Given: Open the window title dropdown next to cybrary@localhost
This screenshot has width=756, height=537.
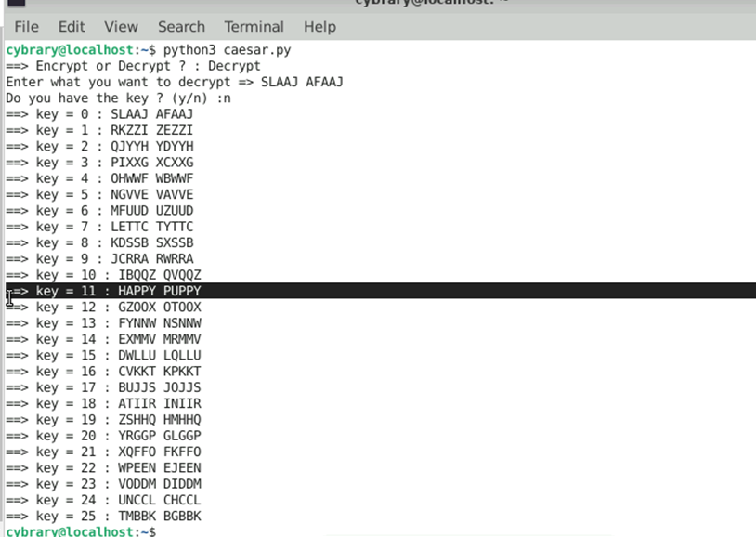Looking at the screenshot, I should click(502, 3).
